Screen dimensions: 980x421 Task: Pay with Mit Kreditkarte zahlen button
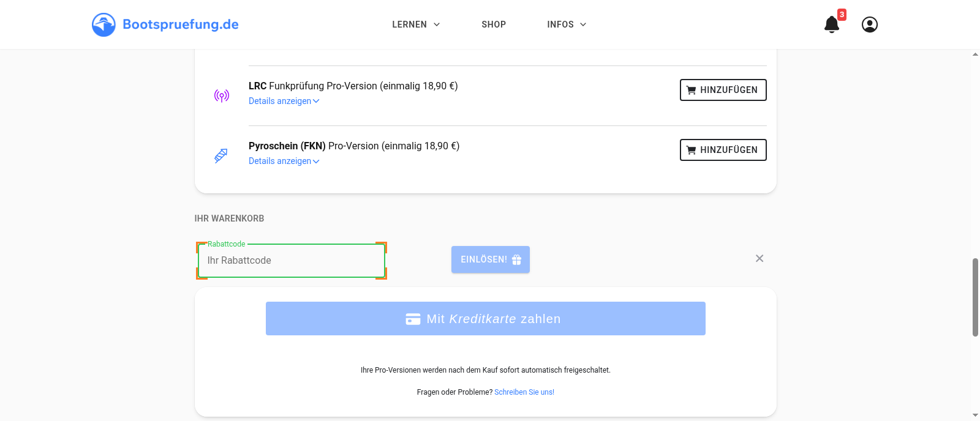pyautogui.click(x=486, y=318)
